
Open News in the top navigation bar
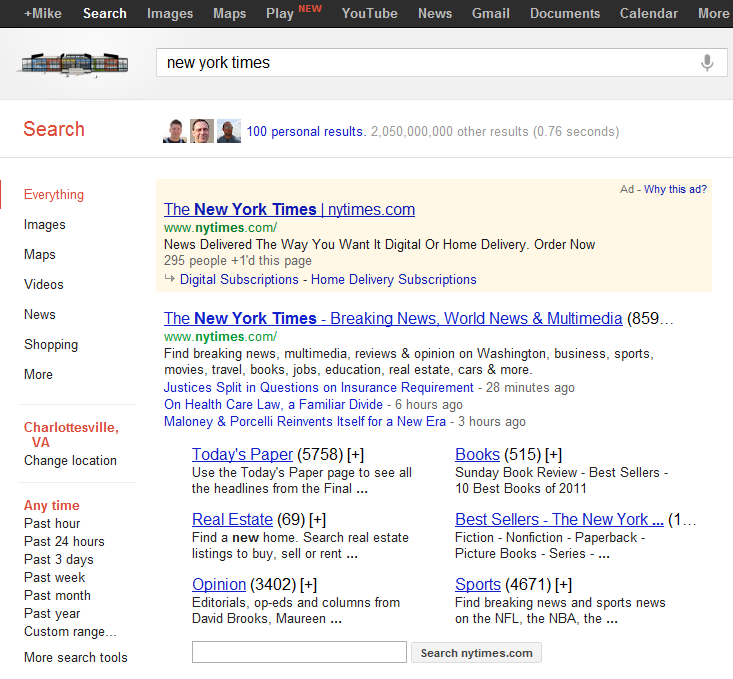coord(435,13)
